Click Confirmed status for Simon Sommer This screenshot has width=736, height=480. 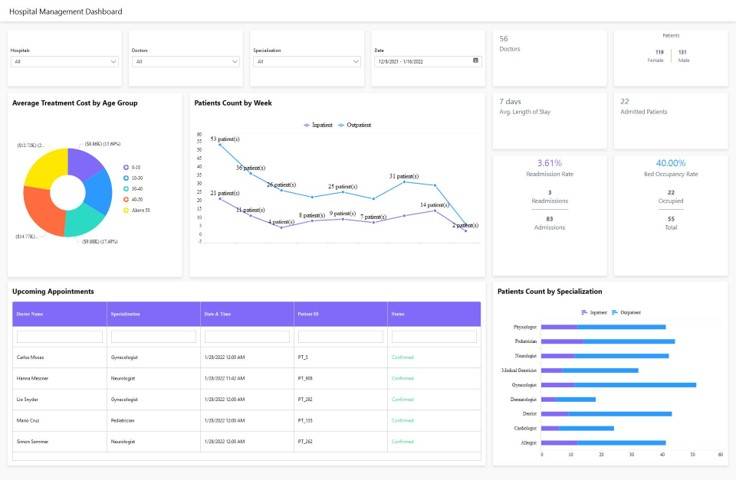pyautogui.click(x=403, y=442)
